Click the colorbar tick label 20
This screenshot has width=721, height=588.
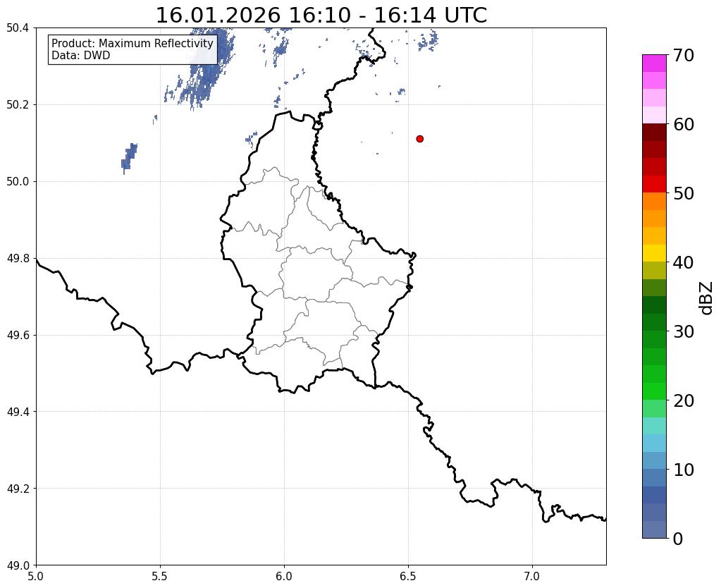[x=684, y=400]
